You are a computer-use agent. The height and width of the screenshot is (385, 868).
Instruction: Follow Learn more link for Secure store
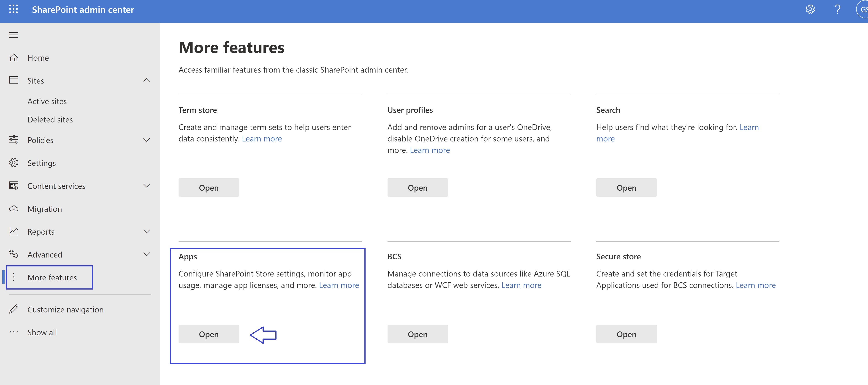[x=755, y=285]
